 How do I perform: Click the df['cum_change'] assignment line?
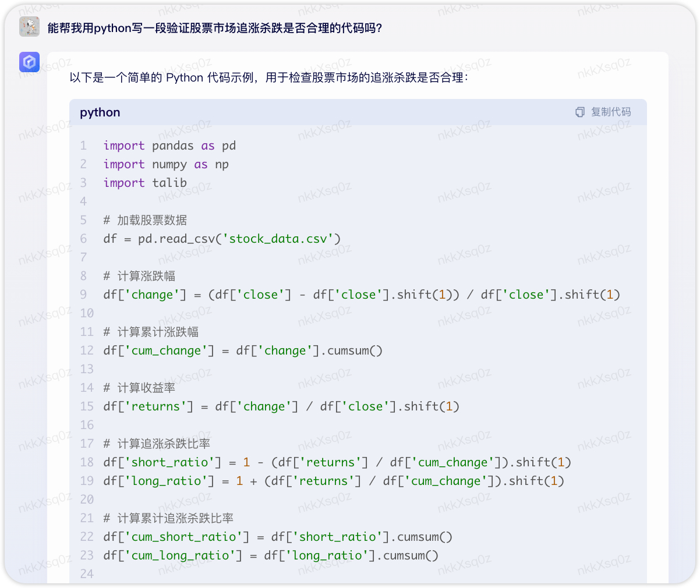click(x=243, y=350)
